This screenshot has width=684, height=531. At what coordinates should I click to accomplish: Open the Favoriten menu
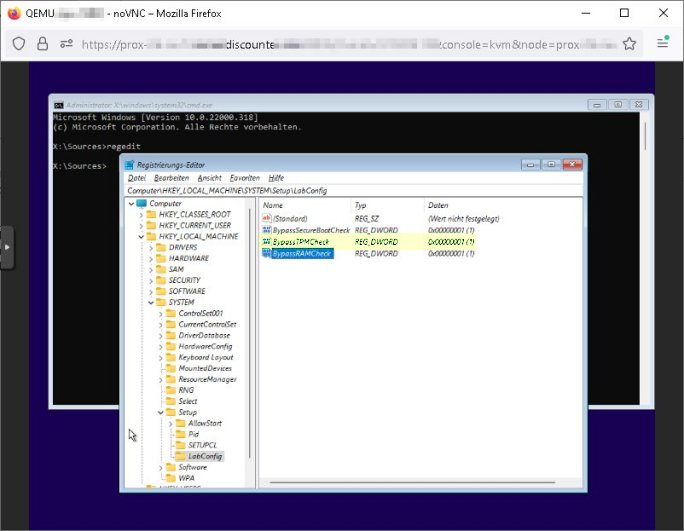(245, 178)
